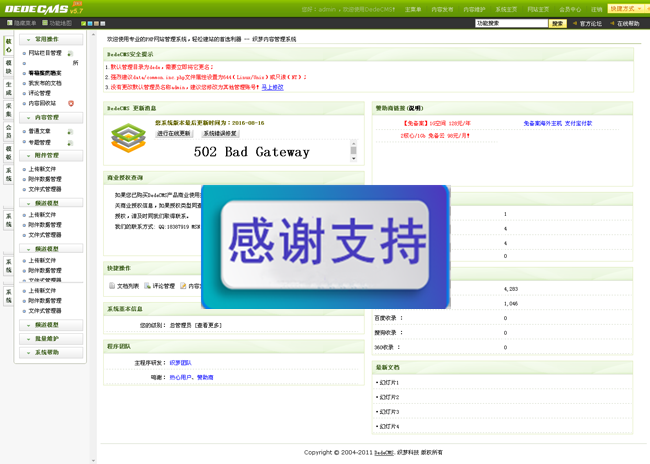Screen dimensions: 650x464
Task: Click the layered diamond update logo
Action: [129, 138]
